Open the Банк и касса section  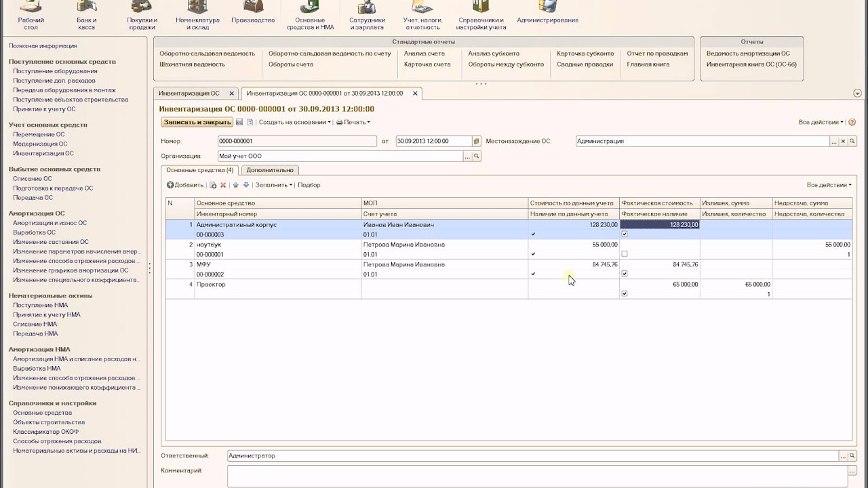86,16
